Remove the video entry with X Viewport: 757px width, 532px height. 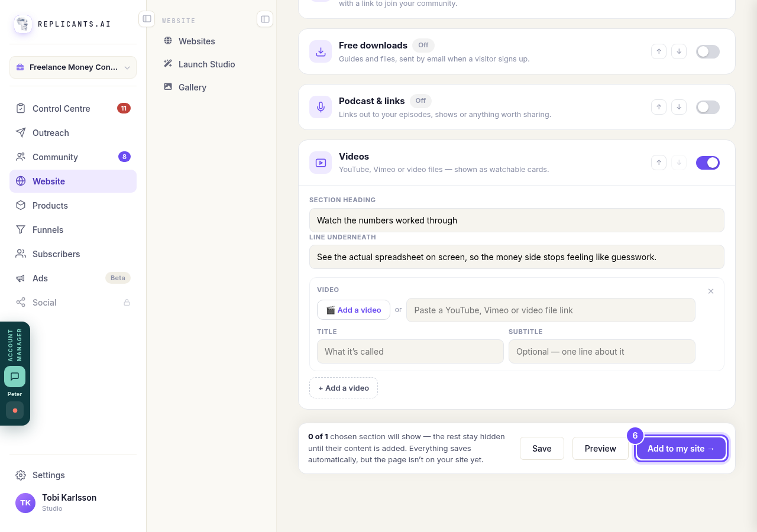click(711, 291)
